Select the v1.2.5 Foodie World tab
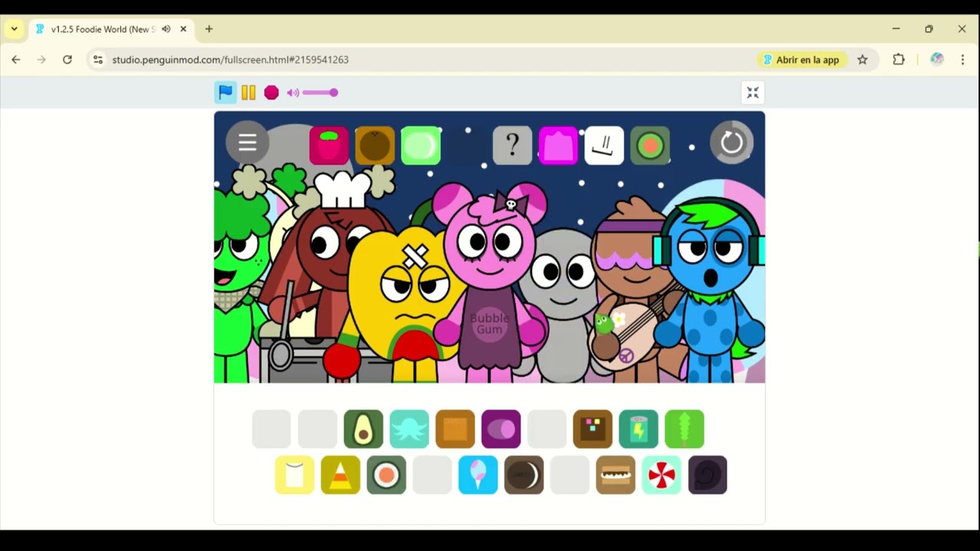The height and width of the screenshot is (551, 980). tap(111, 29)
